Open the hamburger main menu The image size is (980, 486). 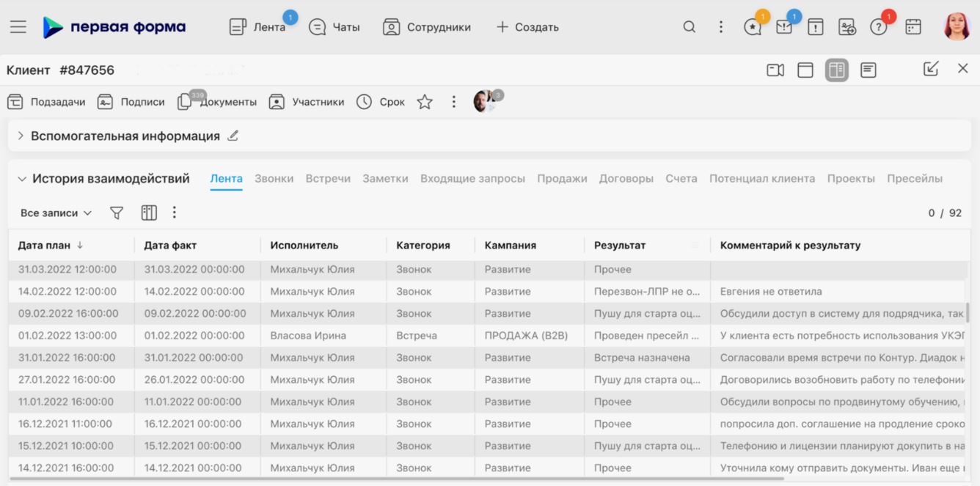tap(18, 27)
